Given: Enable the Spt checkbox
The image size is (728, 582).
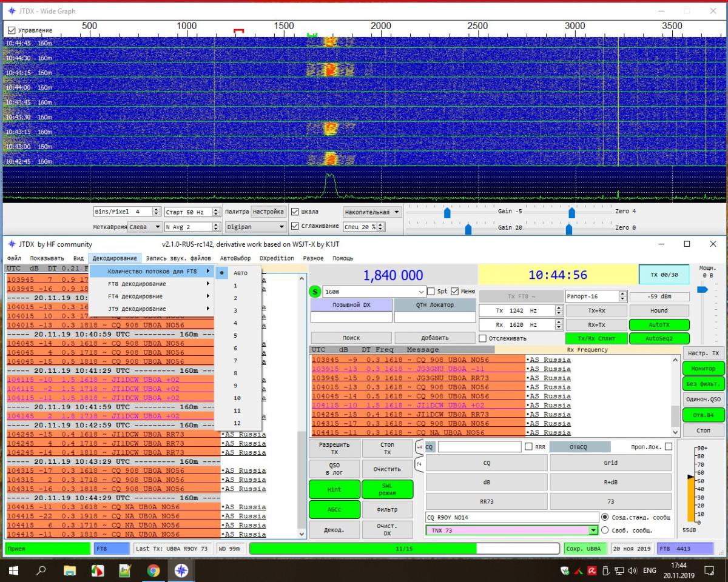Looking at the screenshot, I should coord(431,292).
